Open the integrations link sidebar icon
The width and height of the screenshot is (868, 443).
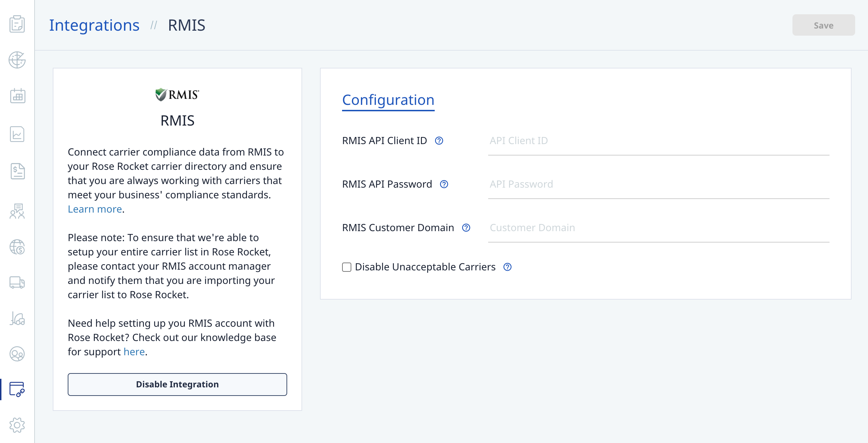[x=17, y=389]
